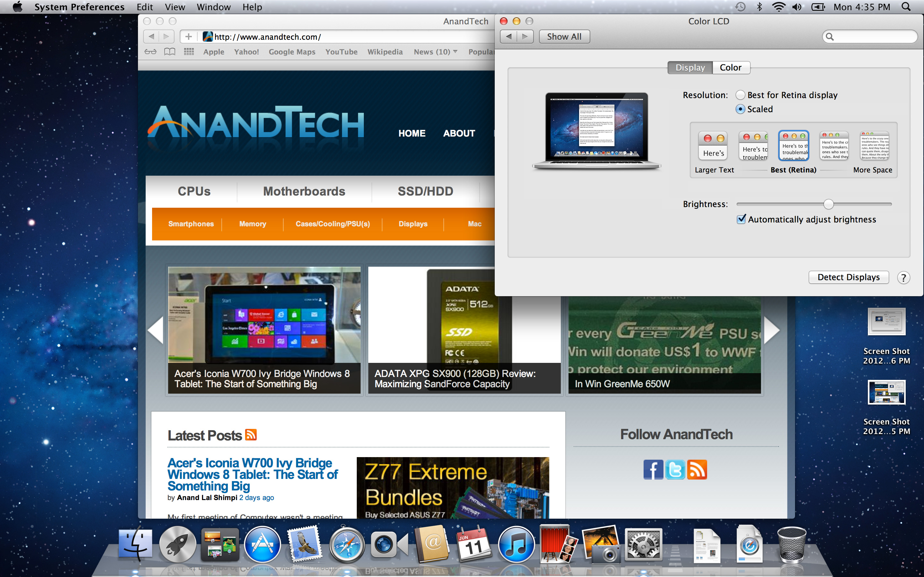Toggle Automatically adjust brightness checkbox
924x577 pixels.
[741, 219]
